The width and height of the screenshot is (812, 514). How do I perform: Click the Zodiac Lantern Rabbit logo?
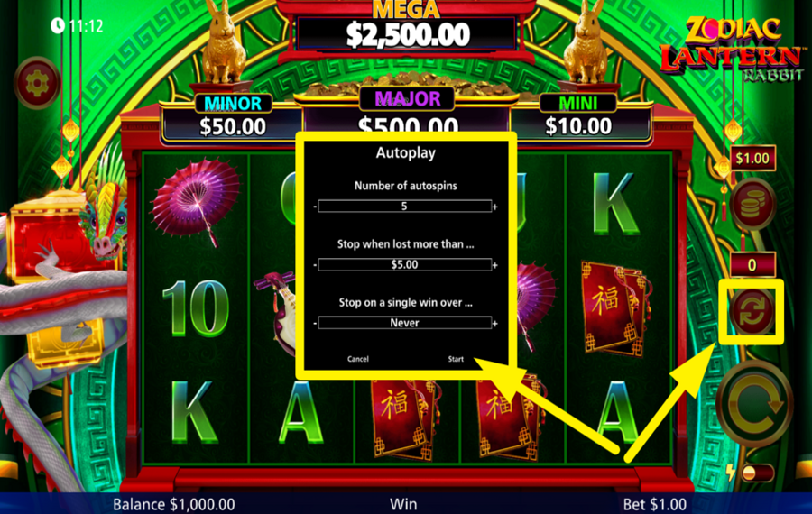[732, 50]
